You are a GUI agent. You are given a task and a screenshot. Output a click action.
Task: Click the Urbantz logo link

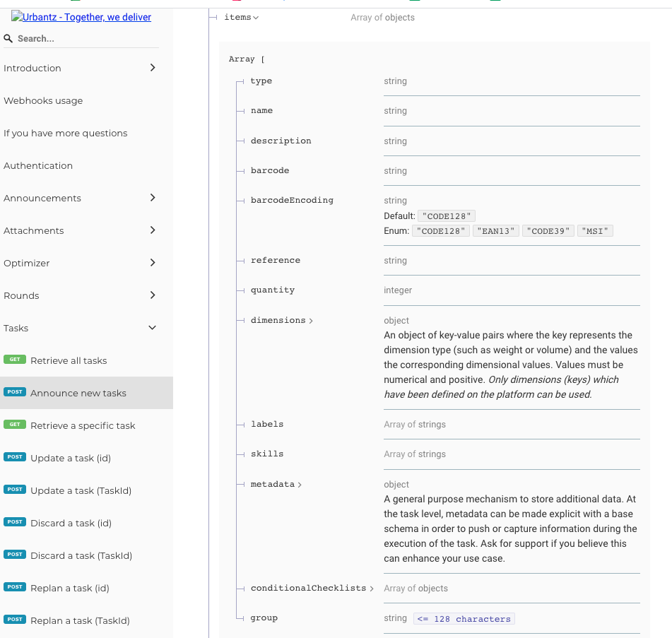coord(81,17)
